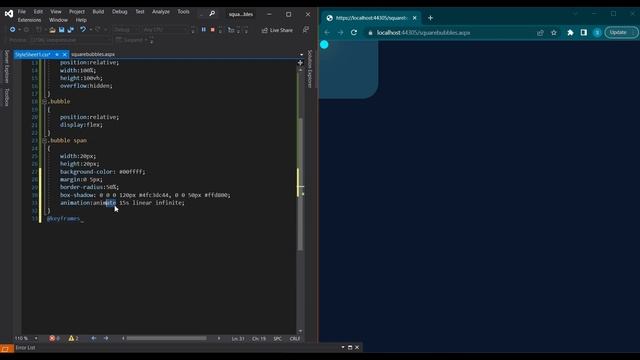This screenshot has height=360, width=640.
Task: Click the Chrome address bar URL
Action: point(423,33)
